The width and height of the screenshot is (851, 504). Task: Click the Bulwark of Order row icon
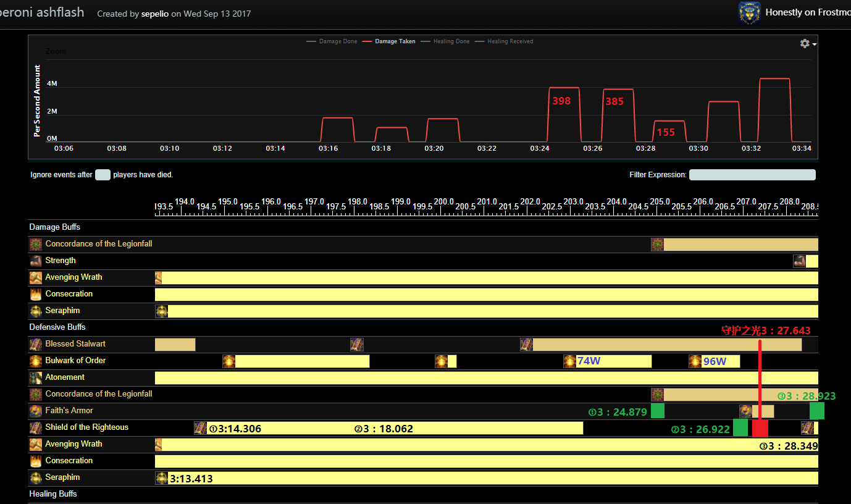tap(36, 361)
